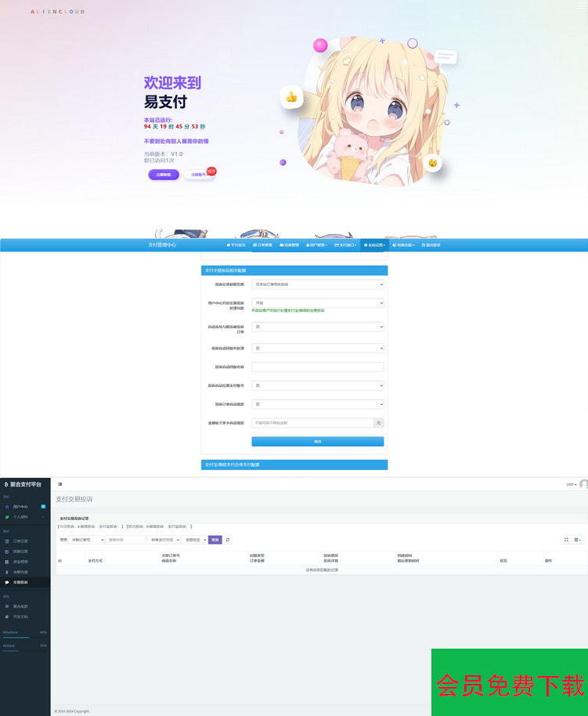Viewport: 588px width, 716px height.
Task: Click the 注册账号 button with NEW badge
Action: [199, 175]
